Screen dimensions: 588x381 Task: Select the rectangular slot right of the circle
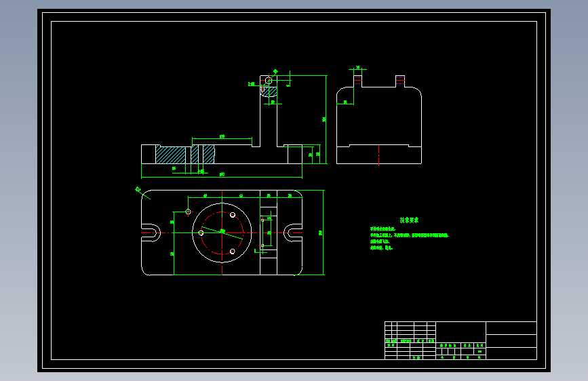[269, 233]
